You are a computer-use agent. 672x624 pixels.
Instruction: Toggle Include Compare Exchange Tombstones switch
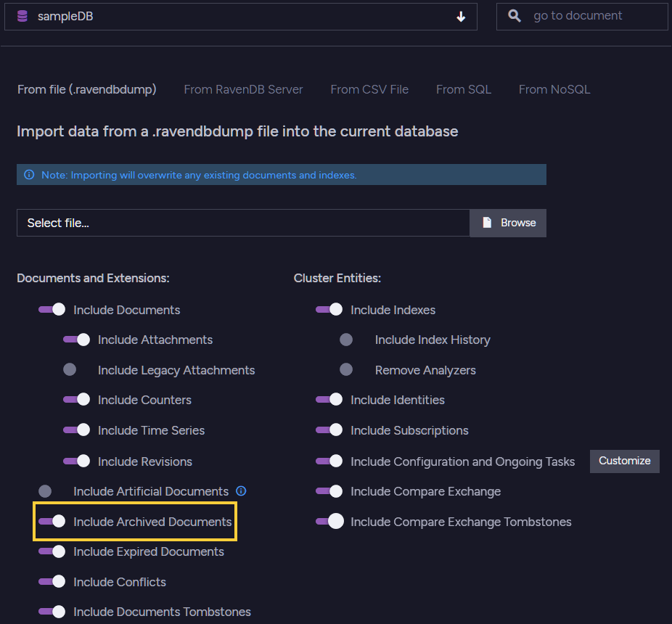click(329, 521)
